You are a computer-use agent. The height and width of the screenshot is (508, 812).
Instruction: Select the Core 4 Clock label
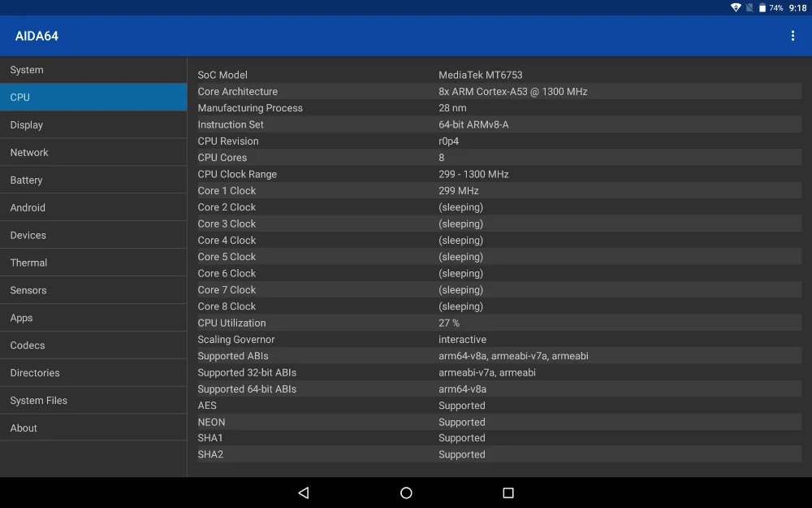227,241
